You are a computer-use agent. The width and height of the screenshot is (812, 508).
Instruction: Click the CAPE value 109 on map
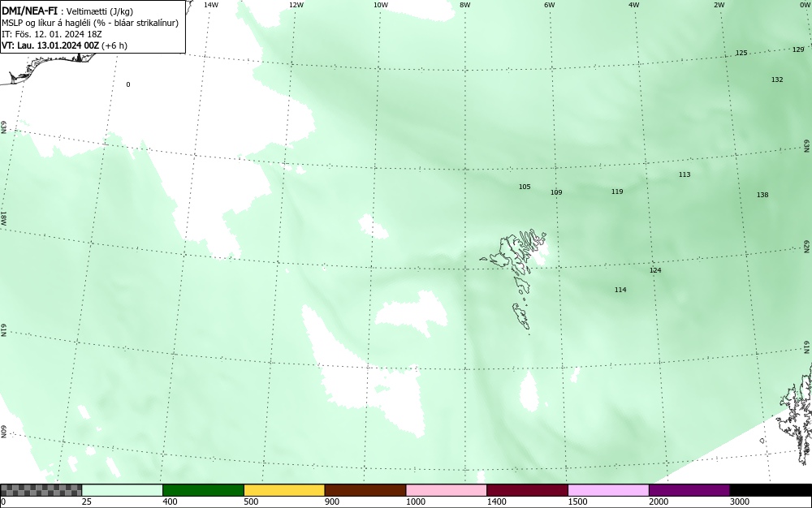click(556, 192)
